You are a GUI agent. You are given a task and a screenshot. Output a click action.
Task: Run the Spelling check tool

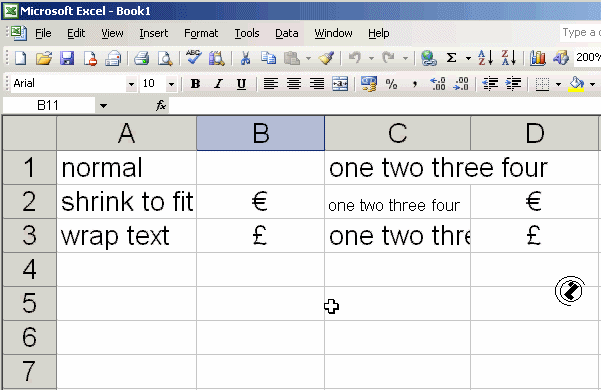tap(194, 58)
